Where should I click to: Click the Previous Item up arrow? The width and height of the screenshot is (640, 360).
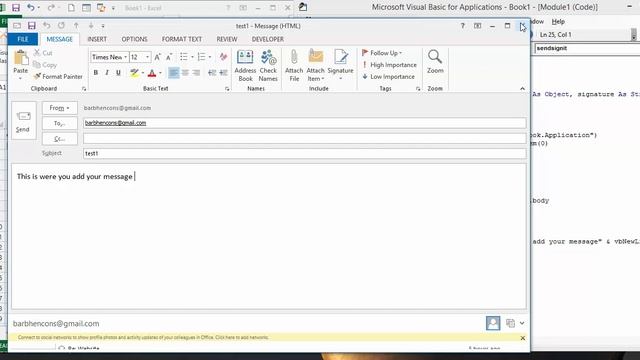click(x=76, y=26)
